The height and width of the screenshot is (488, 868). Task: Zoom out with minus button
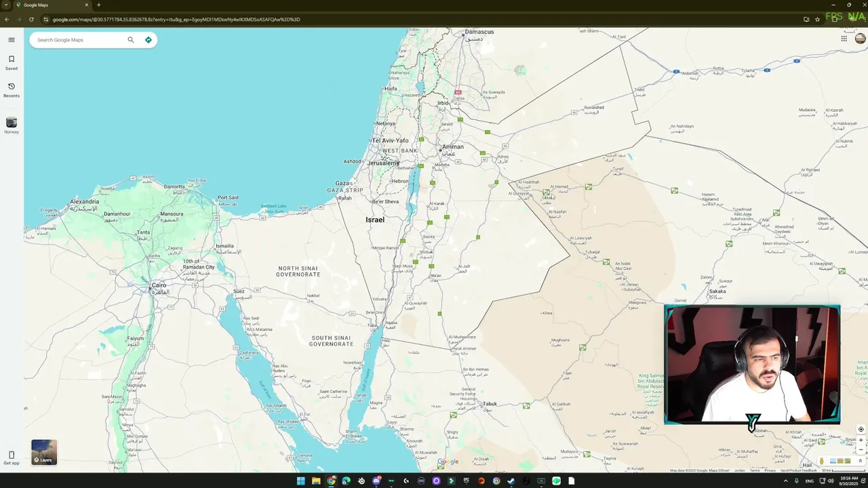[x=861, y=449]
